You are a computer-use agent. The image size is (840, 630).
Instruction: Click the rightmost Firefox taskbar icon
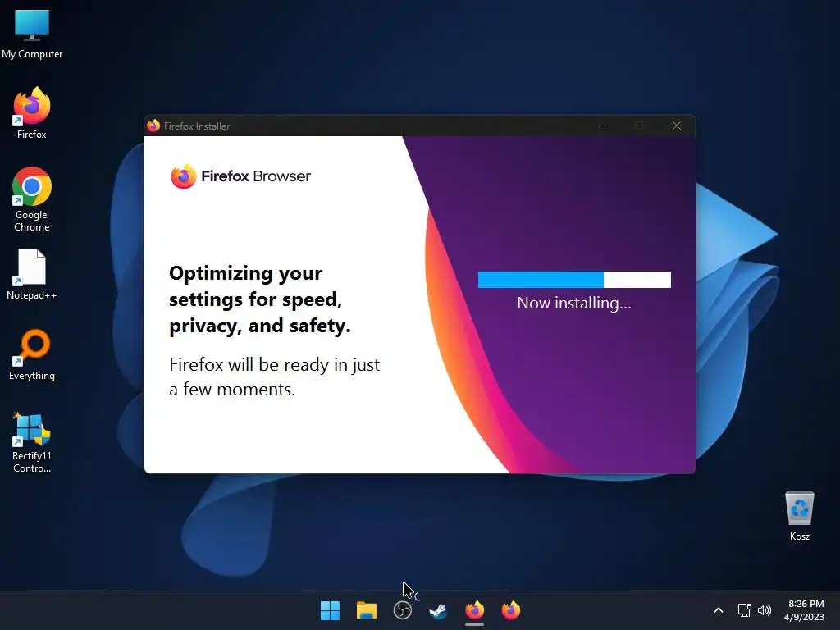(x=510, y=610)
